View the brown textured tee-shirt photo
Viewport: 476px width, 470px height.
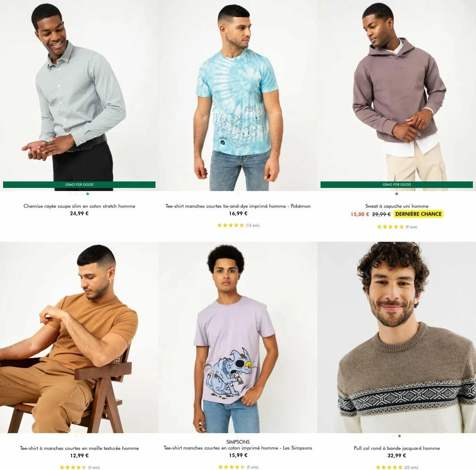pyautogui.click(x=79, y=338)
